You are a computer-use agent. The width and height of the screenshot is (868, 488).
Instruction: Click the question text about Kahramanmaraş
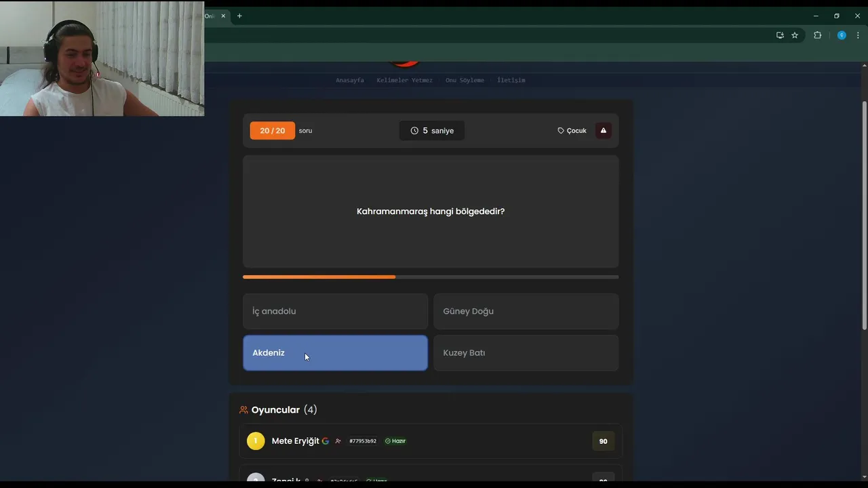click(x=431, y=211)
